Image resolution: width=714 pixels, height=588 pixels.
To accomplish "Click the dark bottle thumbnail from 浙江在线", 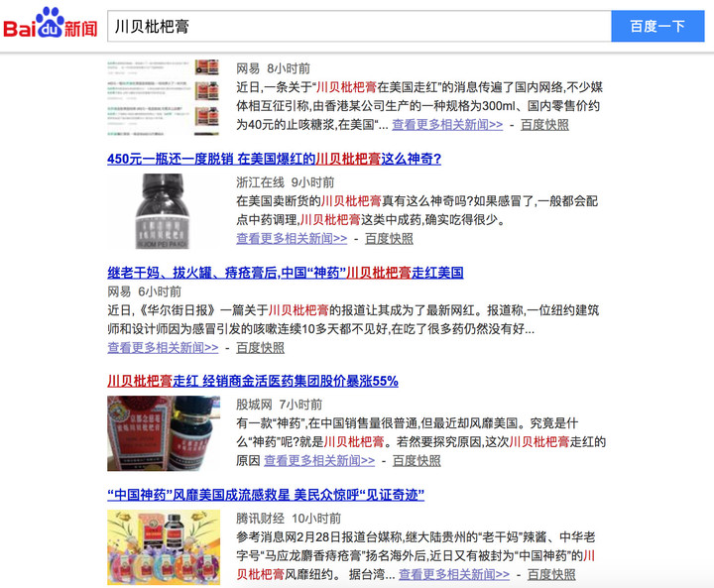I will [163, 211].
